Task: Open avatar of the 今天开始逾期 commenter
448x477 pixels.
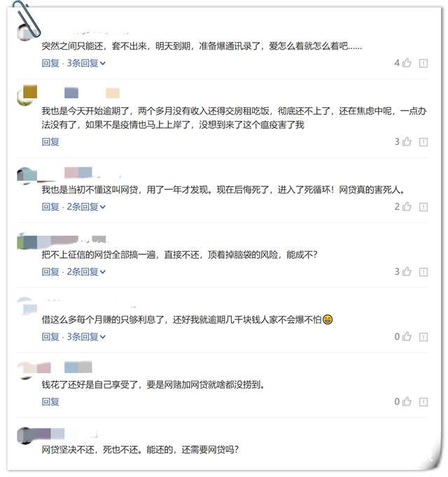Action: point(27,95)
